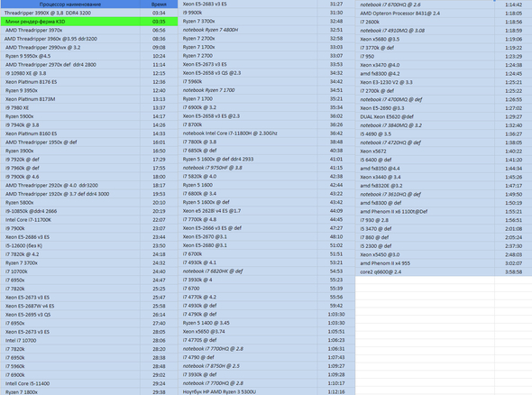Select the Intel Core i7-11700K cell
This screenshot has width=532, height=395.
[70, 219]
